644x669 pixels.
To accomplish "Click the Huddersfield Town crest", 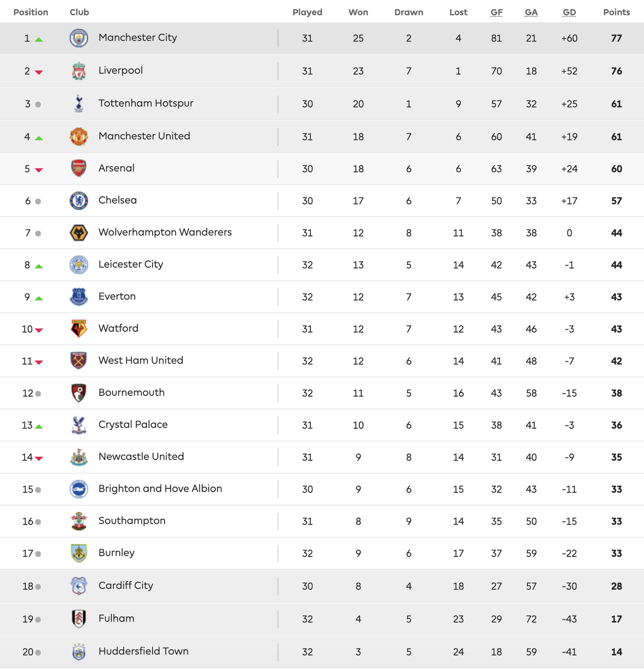I will [79, 652].
